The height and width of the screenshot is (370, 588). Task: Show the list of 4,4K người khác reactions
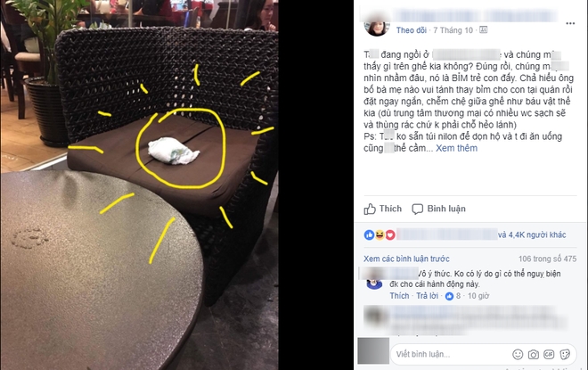point(532,234)
